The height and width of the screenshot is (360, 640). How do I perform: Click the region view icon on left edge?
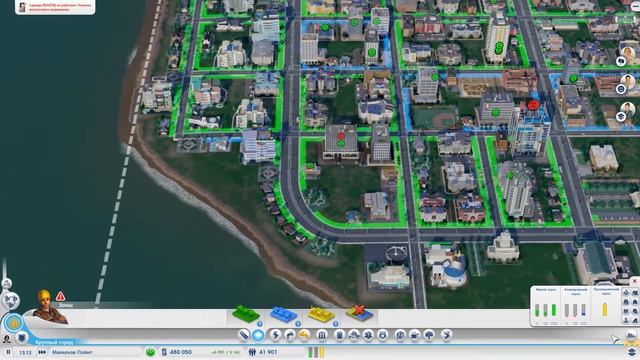(6, 283)
